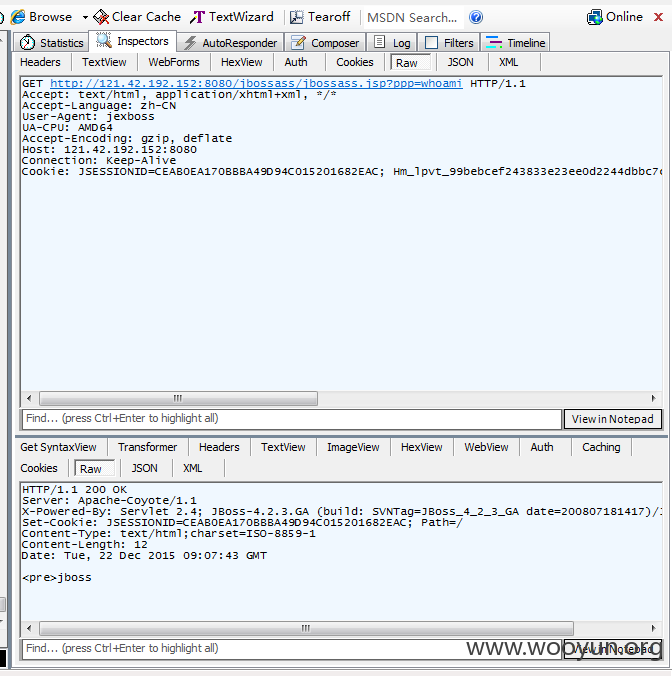672x676 pixels.
Task: Click 'Content-Length: 12' response line
Action: coord(85,545)
